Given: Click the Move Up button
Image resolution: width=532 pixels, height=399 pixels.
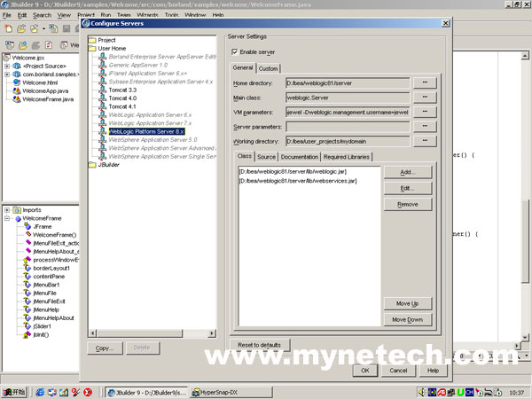Looking at the screenshot, I should tap(408, 303).
